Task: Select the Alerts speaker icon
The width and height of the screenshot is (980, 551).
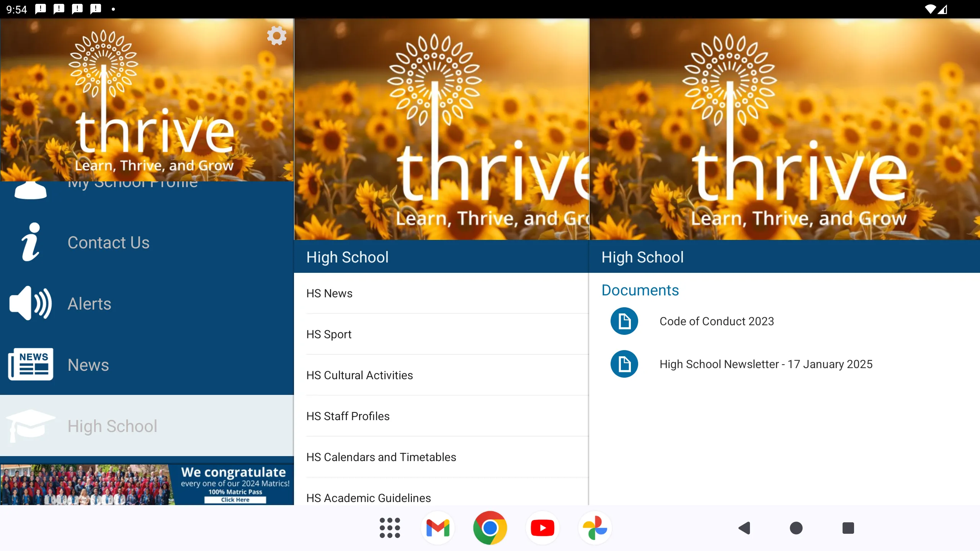Action: click(31, 304)
